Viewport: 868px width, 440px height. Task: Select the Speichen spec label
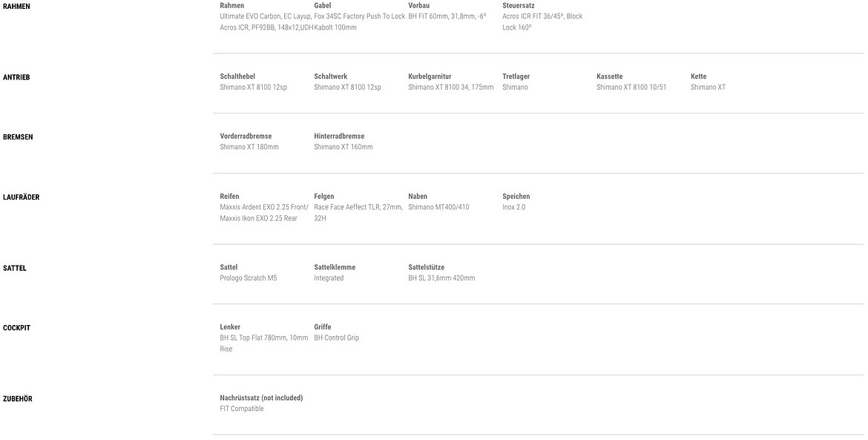tap(516, 197)
